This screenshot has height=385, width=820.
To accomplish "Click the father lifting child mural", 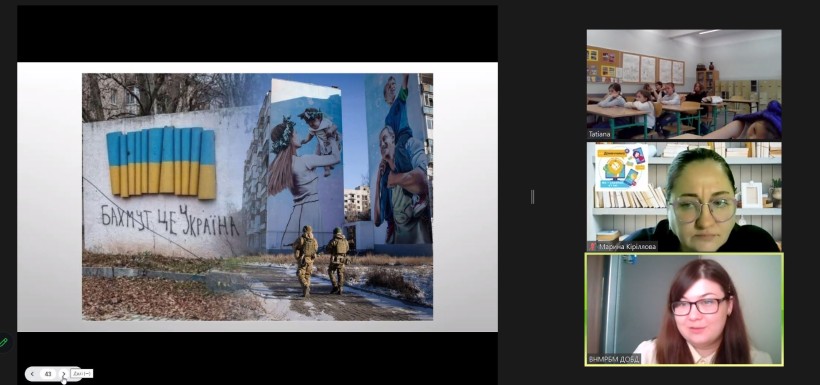I will (399, 159).
